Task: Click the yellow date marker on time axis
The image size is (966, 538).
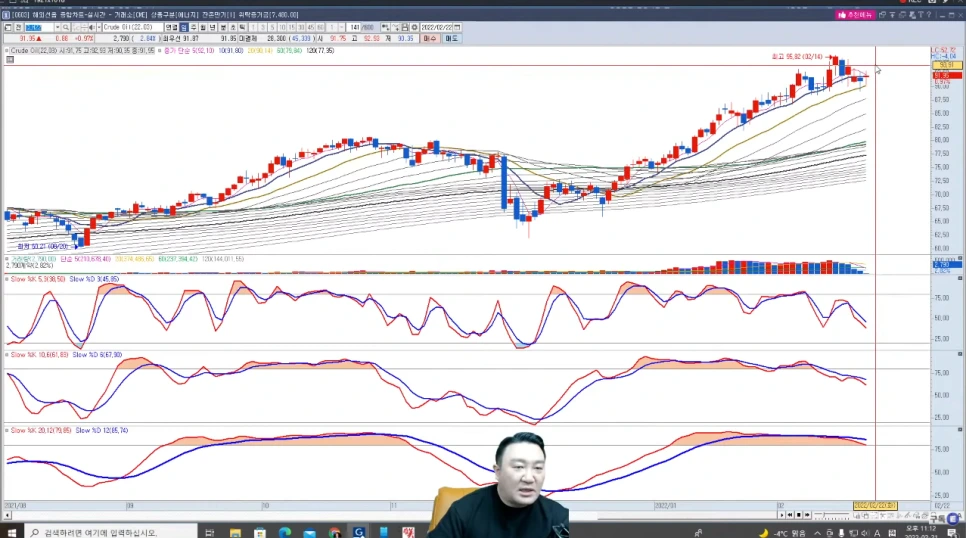Action: pyautogui.click(x=875, y=505)
